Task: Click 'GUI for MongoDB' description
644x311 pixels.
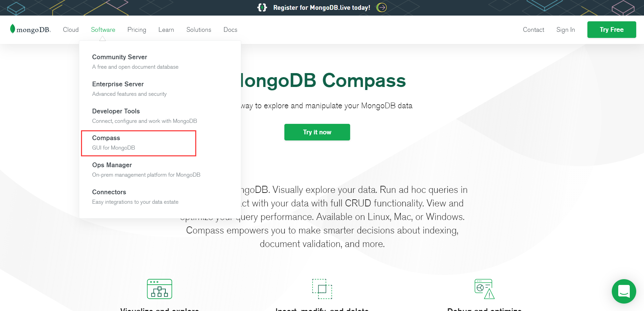Action: coord(114,148)
